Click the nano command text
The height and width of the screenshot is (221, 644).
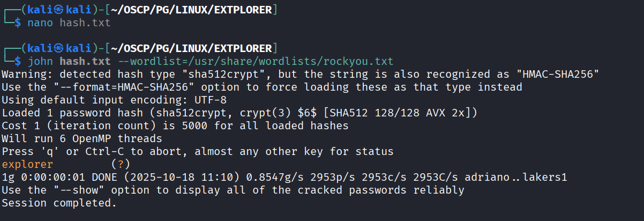pyautogui.click(x=41, y=23)
